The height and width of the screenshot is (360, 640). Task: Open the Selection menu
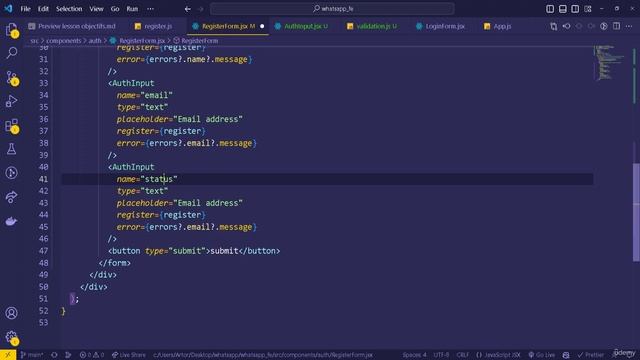pyautogui.click(x=69, y=9)
